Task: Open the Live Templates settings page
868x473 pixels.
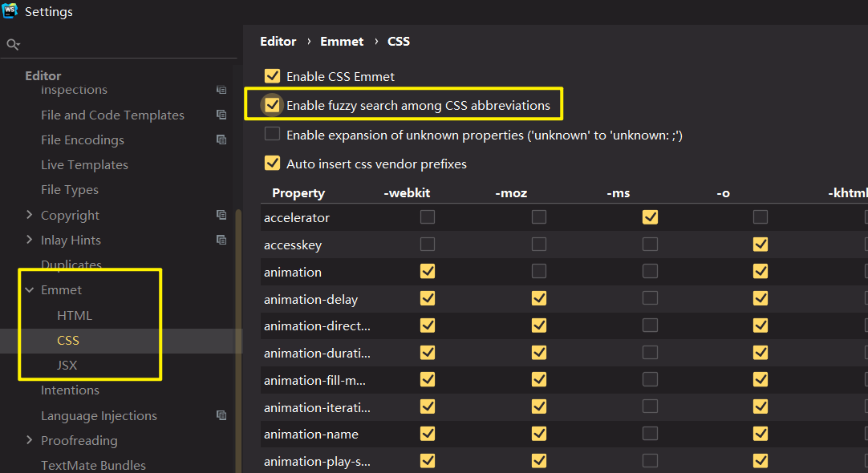Action: [x=84, y=165]
